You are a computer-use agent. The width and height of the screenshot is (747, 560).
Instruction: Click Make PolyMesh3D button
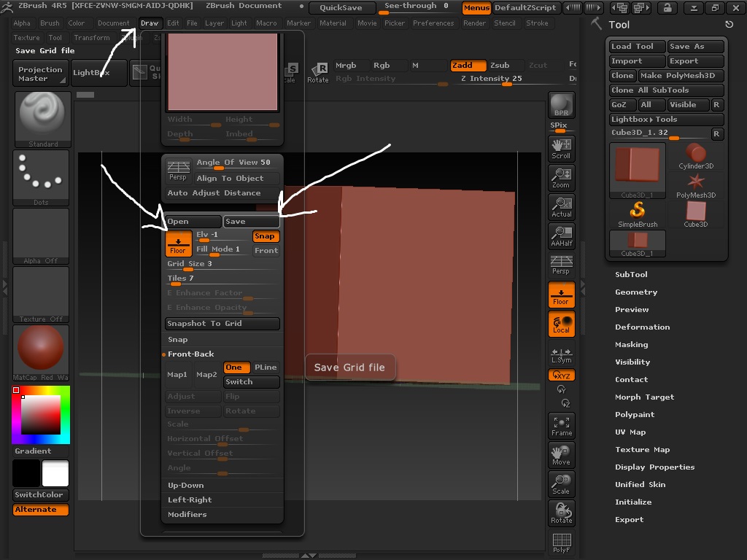click(681, 75)
